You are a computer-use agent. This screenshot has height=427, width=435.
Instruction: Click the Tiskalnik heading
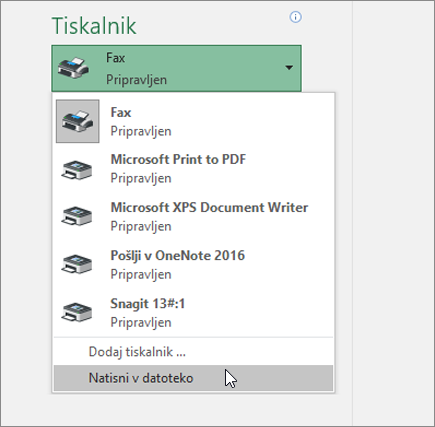click(x=94, y=26)
